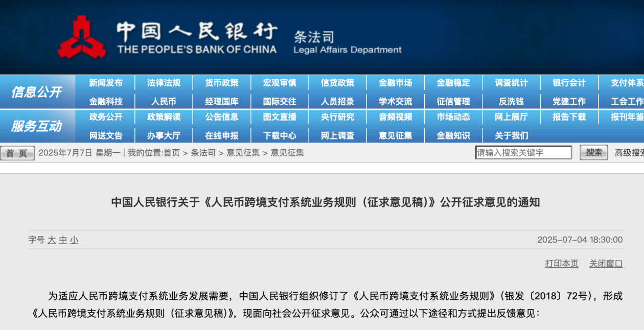Click the 2025-07-04 18:30:00 timestamp
Screen dimensions: 644x330
[x=580, y=240]
